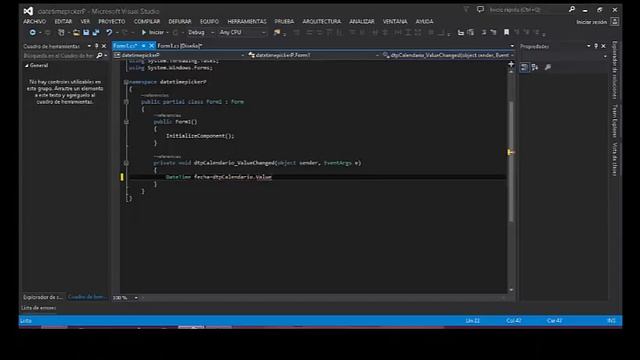This screenshot has height=360, width=640.
Task: Open the Cuadro de herramientas window options arrow
Action: pos(89,46)
